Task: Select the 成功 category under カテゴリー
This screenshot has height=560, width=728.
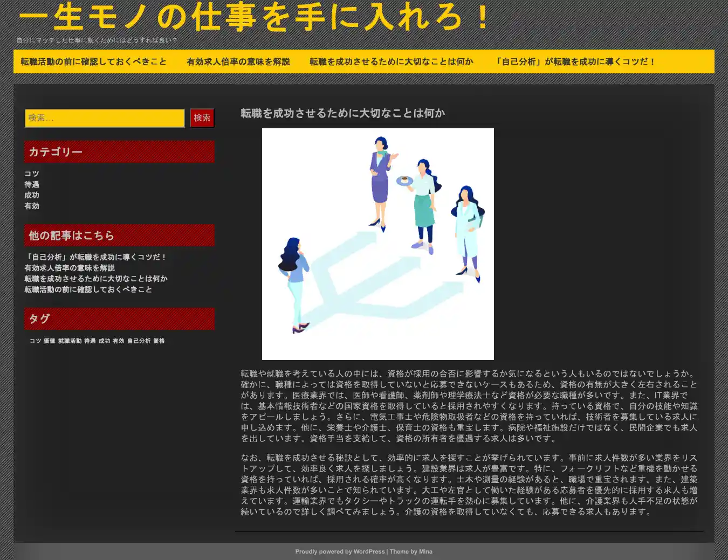Action: point(32,195)
